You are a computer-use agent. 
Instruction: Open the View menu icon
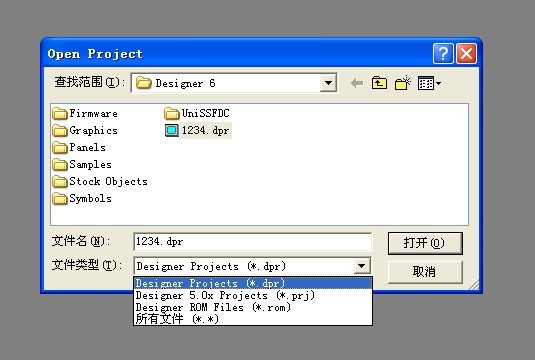tap(429, 83)
